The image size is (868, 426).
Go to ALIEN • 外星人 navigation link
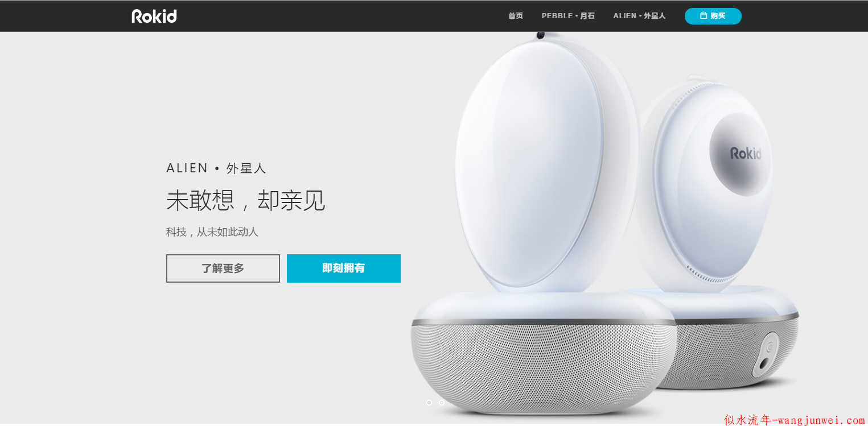639,16
